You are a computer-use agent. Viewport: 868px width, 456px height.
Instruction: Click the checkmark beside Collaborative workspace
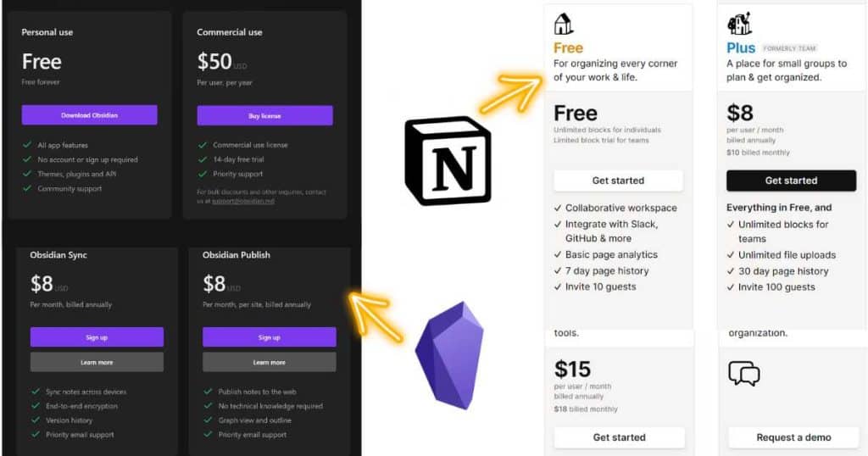pyautogui.click(x=558, y=208)
